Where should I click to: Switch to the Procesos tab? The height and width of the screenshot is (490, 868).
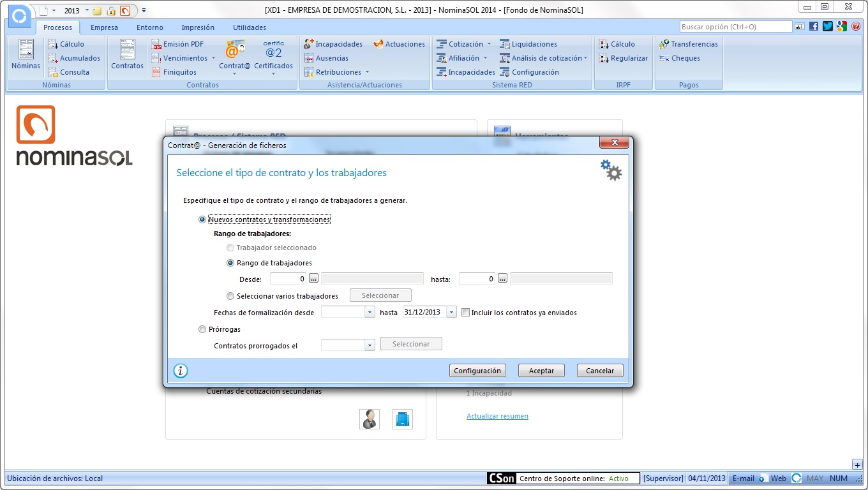57,27
